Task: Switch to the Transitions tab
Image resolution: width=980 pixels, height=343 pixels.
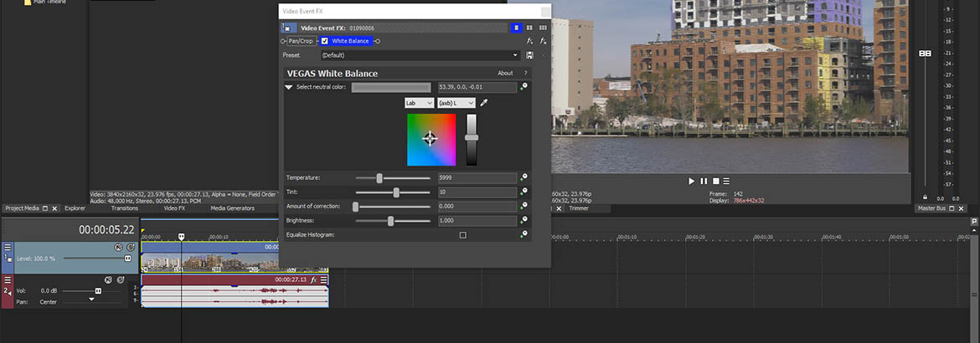Action: pos(124,208)
